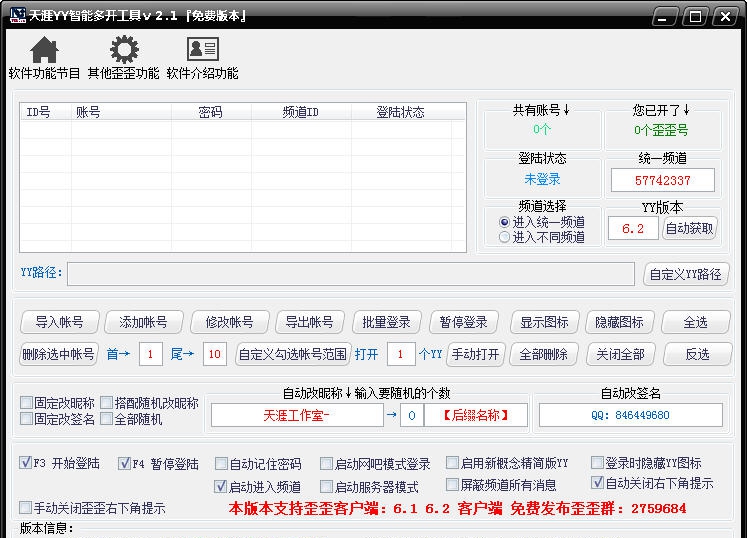Click the 统一频道 number input field
This screenshot has height=538, width=747.
pyautogui.click(x=662, y=181)
